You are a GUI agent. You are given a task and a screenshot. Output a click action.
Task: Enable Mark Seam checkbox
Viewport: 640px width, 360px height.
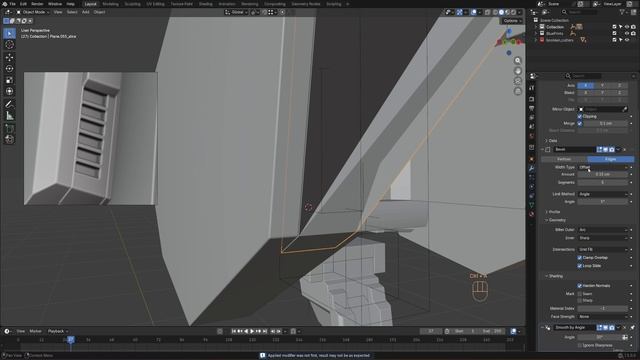[580, 293]
